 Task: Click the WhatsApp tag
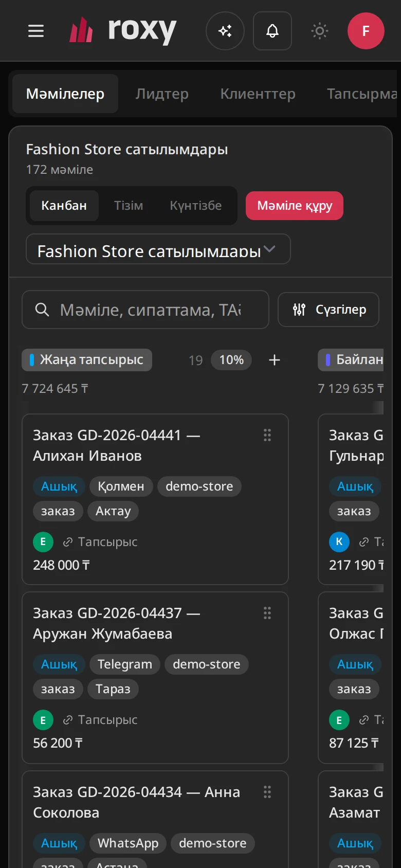coord(128,843)
